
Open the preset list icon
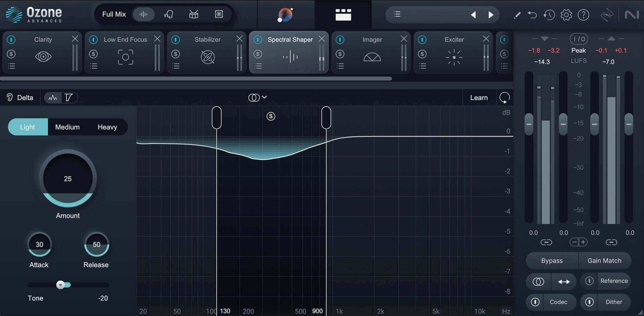(397, 14)
